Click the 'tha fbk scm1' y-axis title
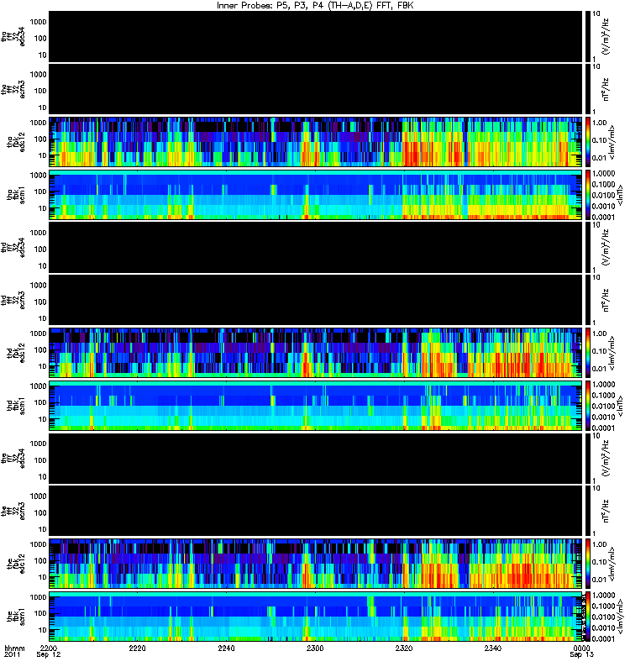Image resolution: width=630 pixels, height=672 pixels. 16,194
